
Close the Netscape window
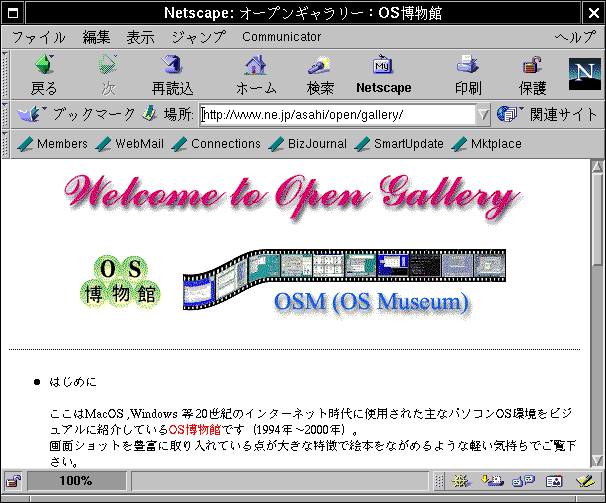tap(593, 13)
